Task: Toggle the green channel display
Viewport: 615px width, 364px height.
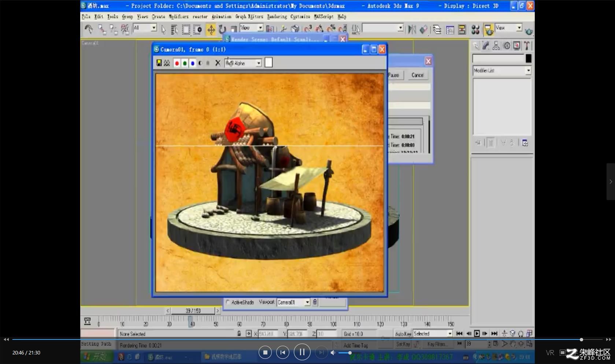Action: tap(185, 63)
